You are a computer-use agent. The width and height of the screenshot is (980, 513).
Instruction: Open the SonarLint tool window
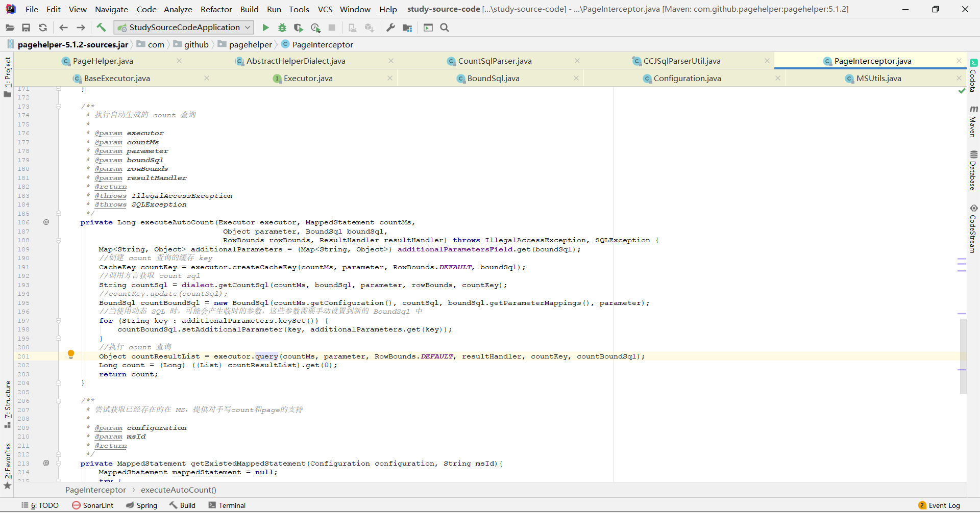point(93,505)
